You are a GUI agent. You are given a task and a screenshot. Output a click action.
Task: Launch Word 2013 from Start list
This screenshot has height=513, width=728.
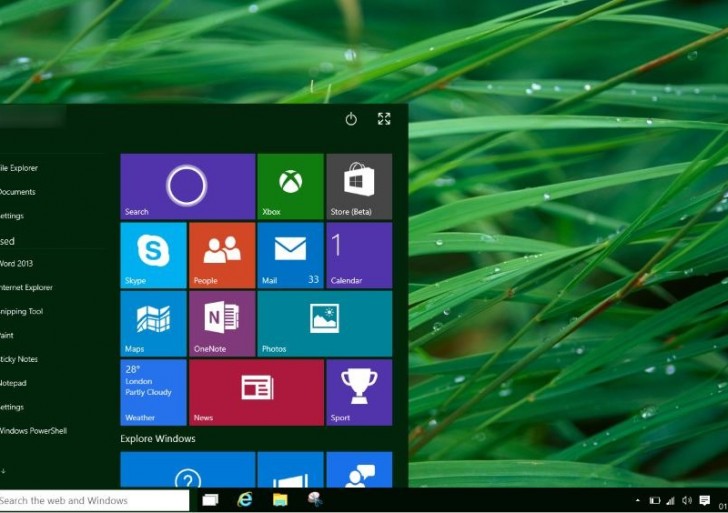16,263
